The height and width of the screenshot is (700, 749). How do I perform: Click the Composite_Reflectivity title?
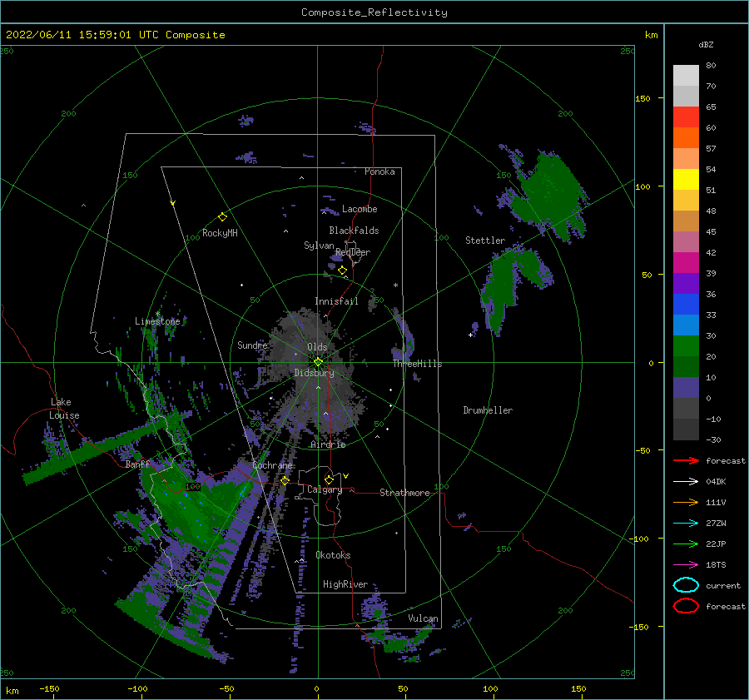pos(374,12)
